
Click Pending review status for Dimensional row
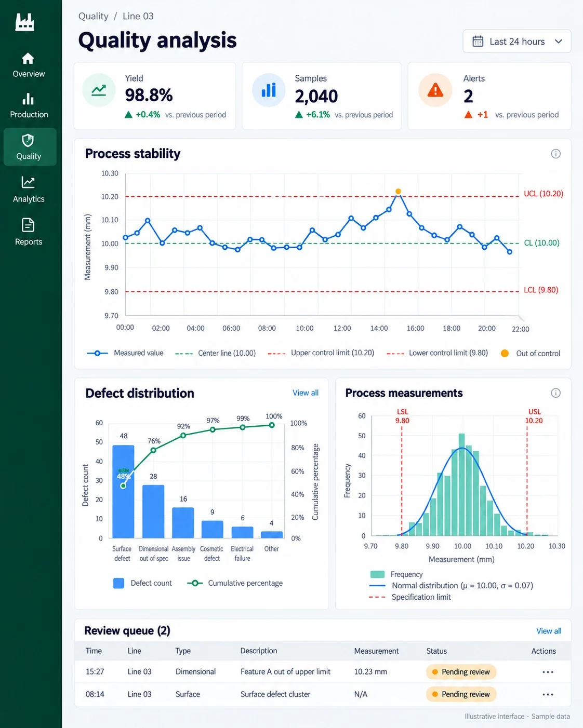(x=461, y=672)
